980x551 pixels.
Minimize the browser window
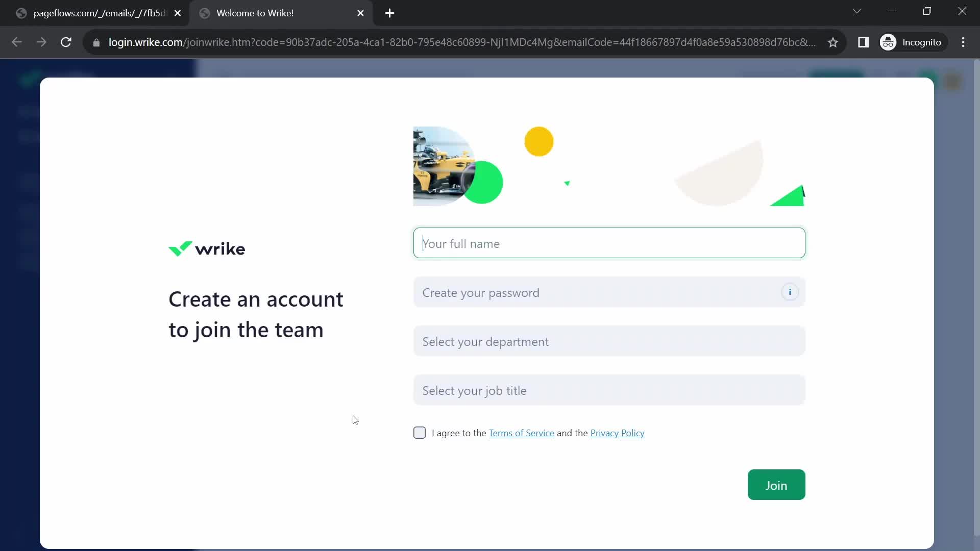tap(892, 11)
